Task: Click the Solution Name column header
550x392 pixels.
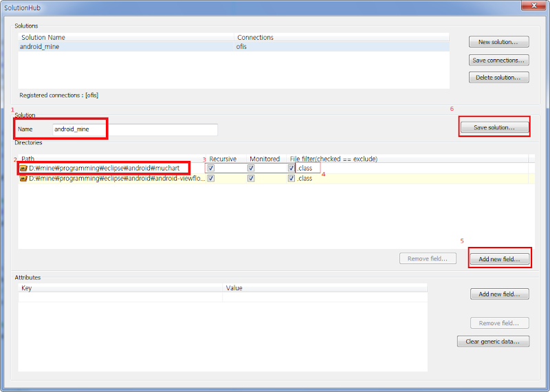Action: pos(126,37)
